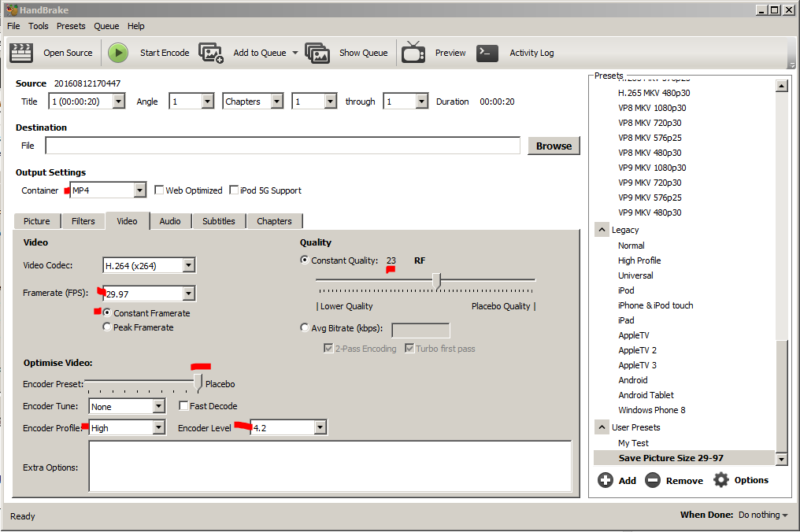Open the File menu
Image resolution: width=800 pixels, height=532 pixels.
13,26
